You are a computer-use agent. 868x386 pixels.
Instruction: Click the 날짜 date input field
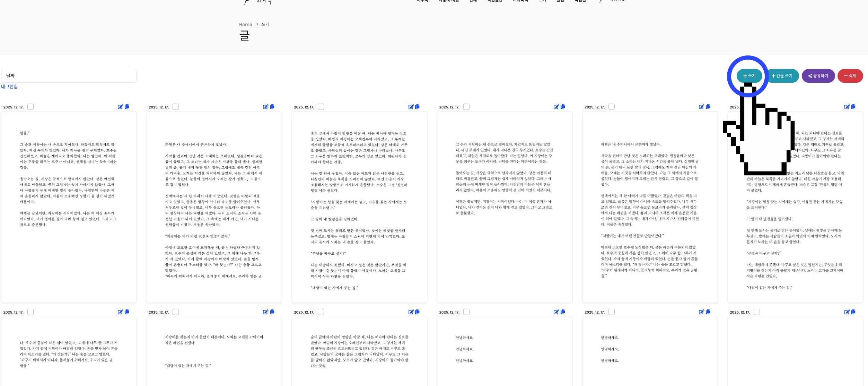tap(69, 76)
